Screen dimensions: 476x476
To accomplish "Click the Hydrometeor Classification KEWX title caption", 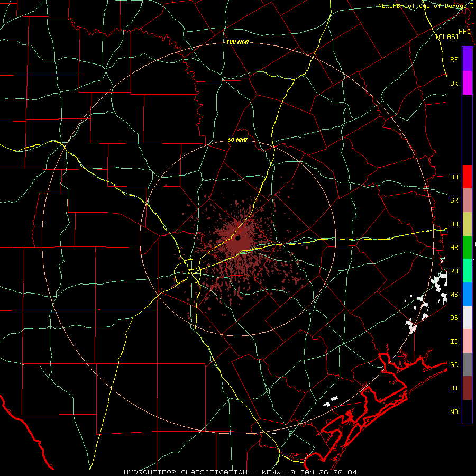I will click(x=240, y=472).
